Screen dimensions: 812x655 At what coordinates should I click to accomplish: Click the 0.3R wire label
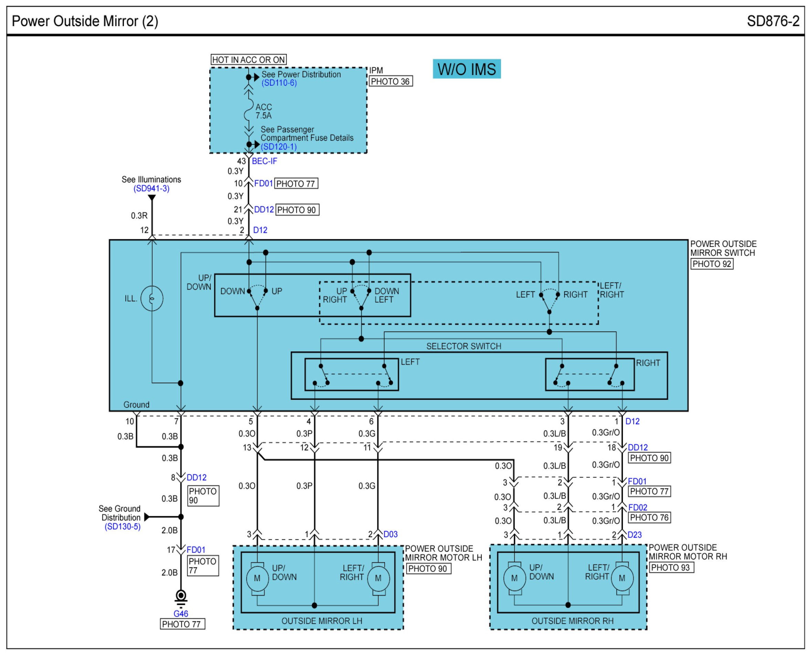coord(139,216)
